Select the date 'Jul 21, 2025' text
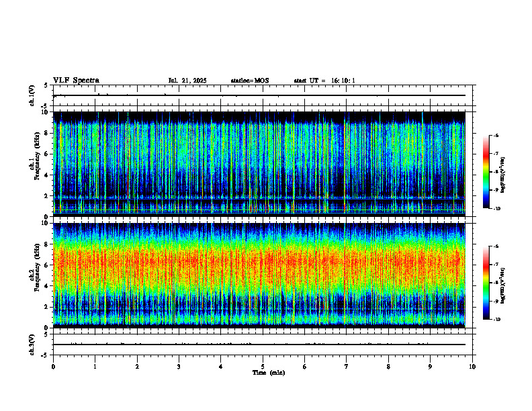Screen dimensions: 532x411 [187, 81]
